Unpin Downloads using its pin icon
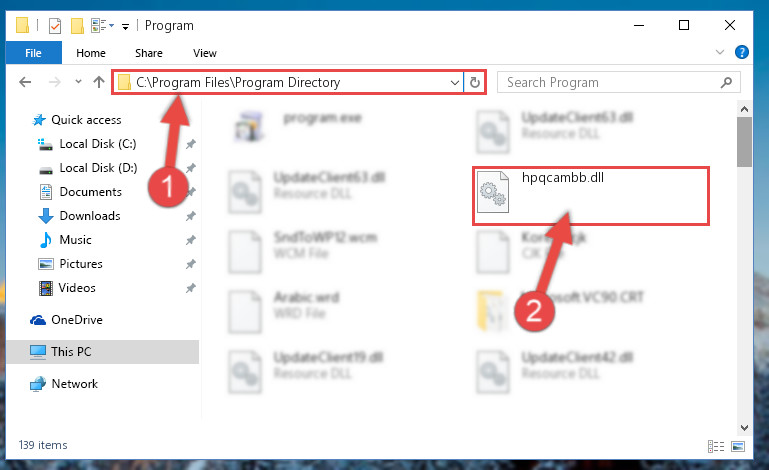This screenshot has height=470, width=769. coord(191,216)
